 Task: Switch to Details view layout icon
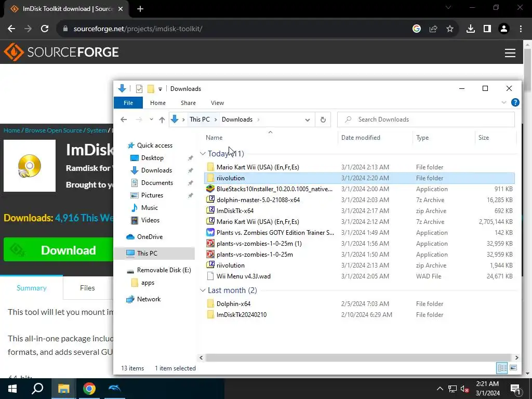point(502,368)
